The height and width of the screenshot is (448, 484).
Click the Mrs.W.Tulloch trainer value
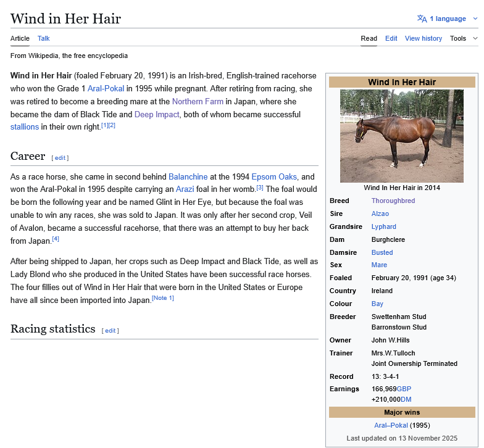pyautogui.click(x=393, y=353)
